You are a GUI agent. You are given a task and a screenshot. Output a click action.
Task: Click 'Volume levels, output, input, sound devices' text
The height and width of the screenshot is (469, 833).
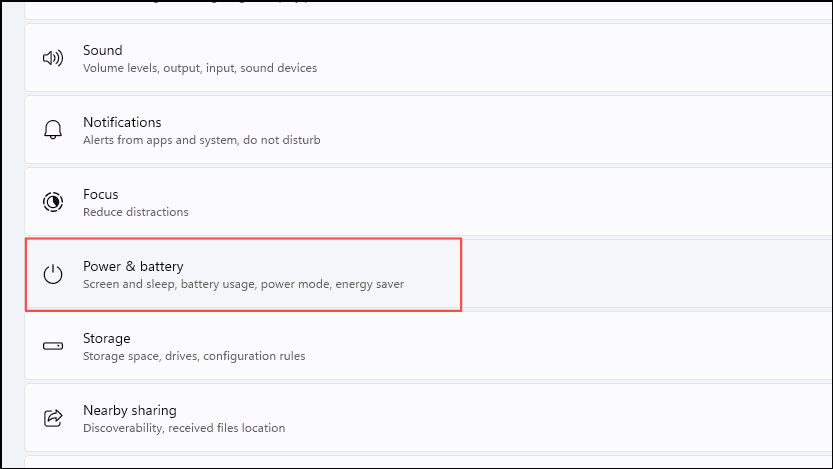(x=200, y=68)
